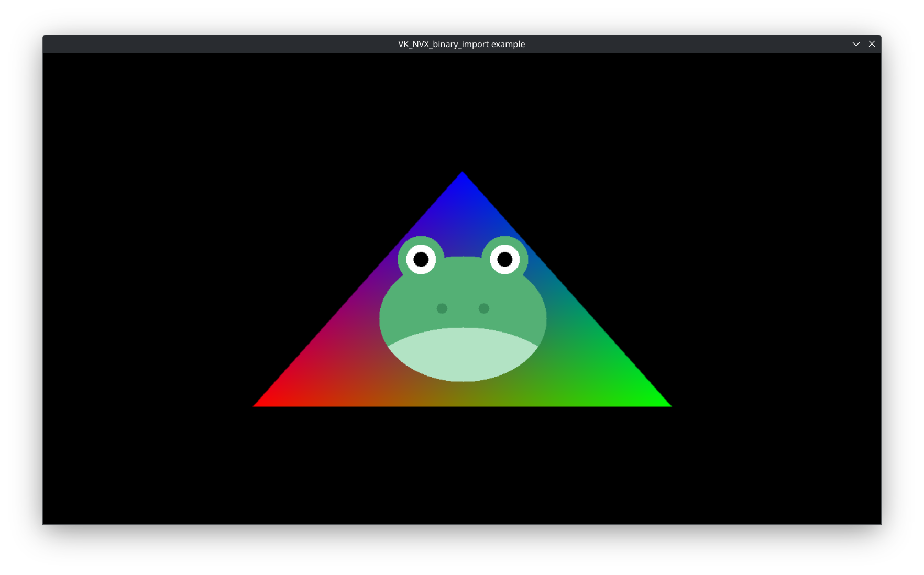This screenshot has height=575, width=924.
Task: Click the window title "VK_NVX_binary_import example"
Action: [x=461, y=44]
